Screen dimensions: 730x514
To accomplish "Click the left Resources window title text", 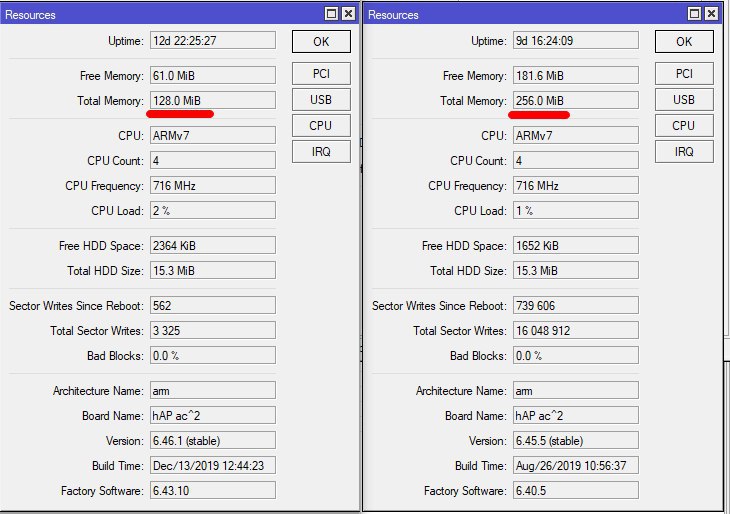I will coord(30,15).
